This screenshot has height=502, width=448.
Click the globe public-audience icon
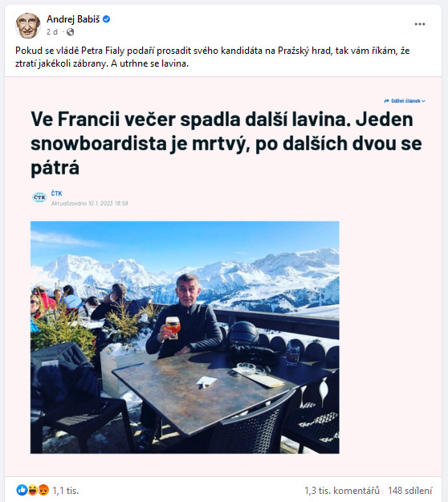(70, 31)
